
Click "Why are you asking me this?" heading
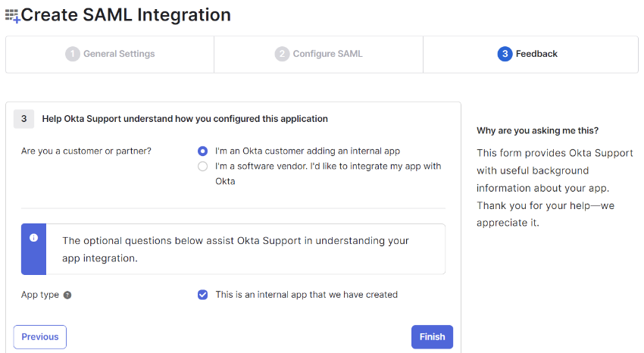537,130
